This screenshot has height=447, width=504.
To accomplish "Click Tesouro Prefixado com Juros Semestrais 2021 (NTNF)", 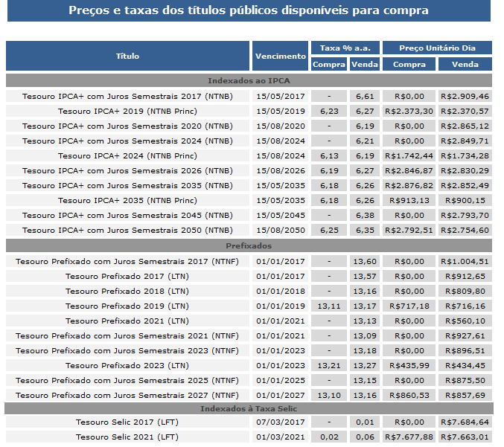I will pyautogui.click(x=127, y=335).
